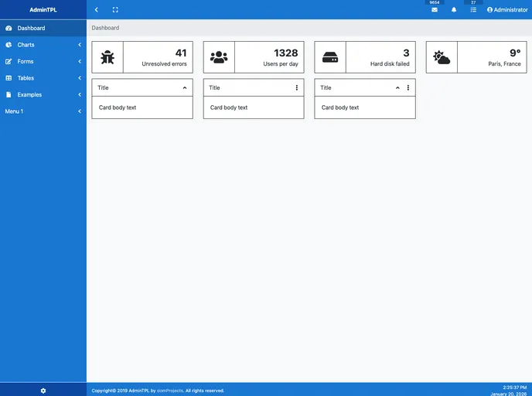Open the Dashboard sidebar item
This screenshot has width=532, height=396.
click(x=43, y=28)
